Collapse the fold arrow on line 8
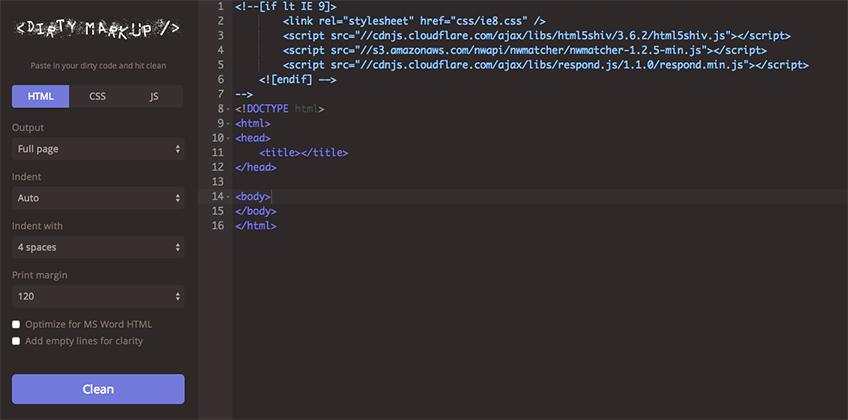The width and height of the screenshot is (848, 420). click(229, 109)
